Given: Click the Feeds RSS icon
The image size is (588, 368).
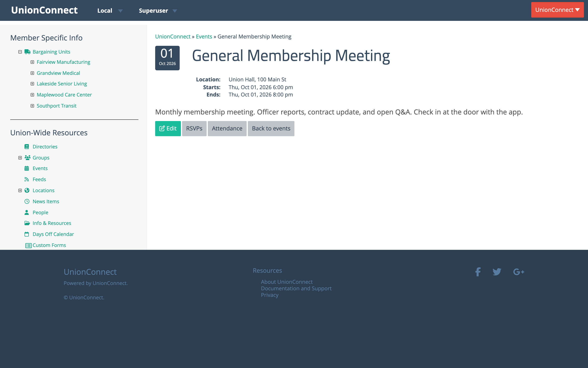Looking at the screenshot, I should [27, 179].
